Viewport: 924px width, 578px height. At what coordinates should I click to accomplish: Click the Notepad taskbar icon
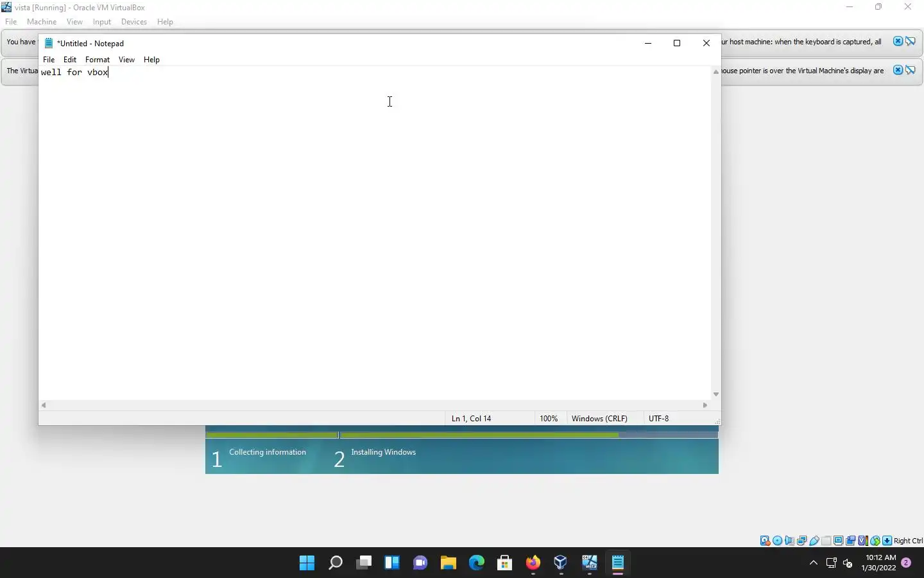618,563
